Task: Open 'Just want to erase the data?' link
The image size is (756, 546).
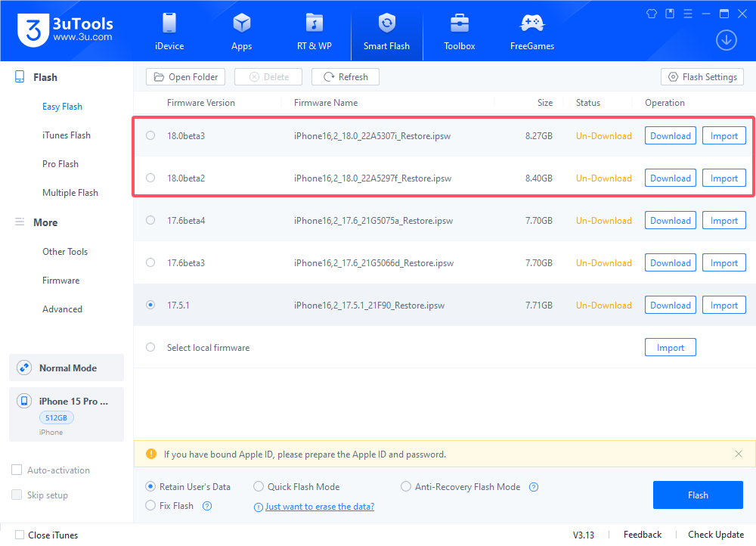Action: [x=320, y=507]
